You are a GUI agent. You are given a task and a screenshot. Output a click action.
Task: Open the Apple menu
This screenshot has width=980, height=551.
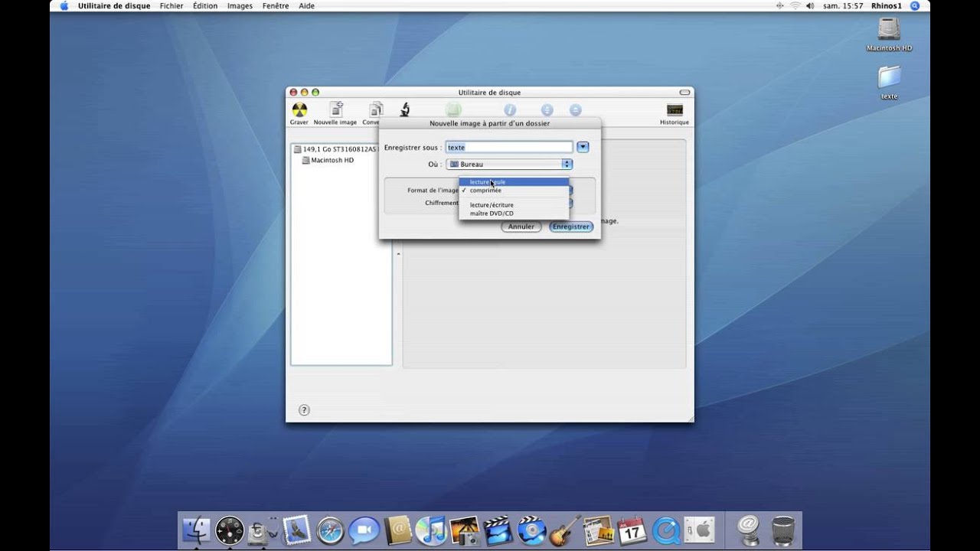64,5
